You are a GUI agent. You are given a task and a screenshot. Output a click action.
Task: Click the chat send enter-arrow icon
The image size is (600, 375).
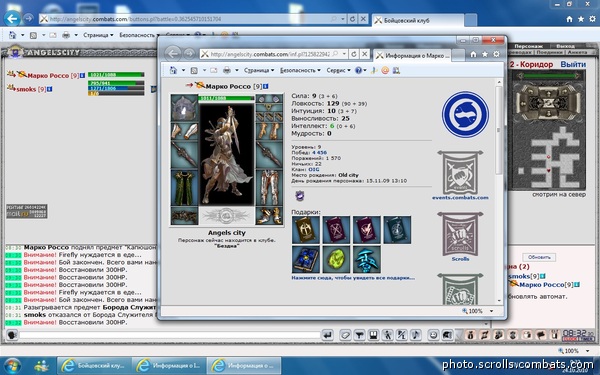pyautogui.click(x=328, y=335)
